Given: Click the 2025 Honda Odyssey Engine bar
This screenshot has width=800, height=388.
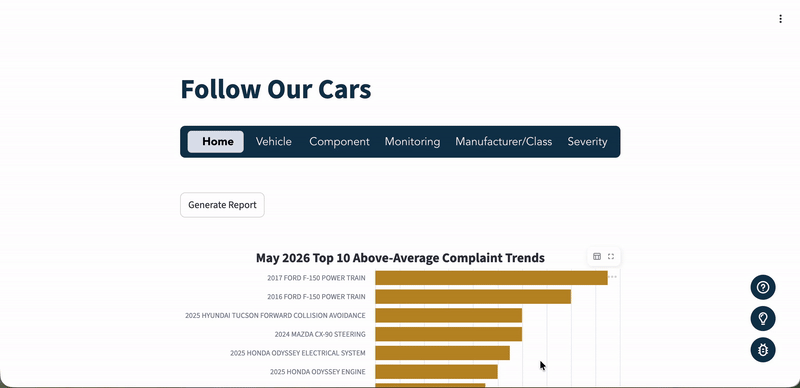Looking at the screenshot, I should click(436, 372).
